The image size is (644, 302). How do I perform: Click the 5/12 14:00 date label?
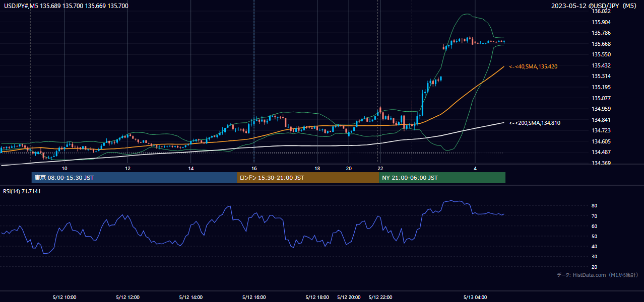click(x=191, y=297)
